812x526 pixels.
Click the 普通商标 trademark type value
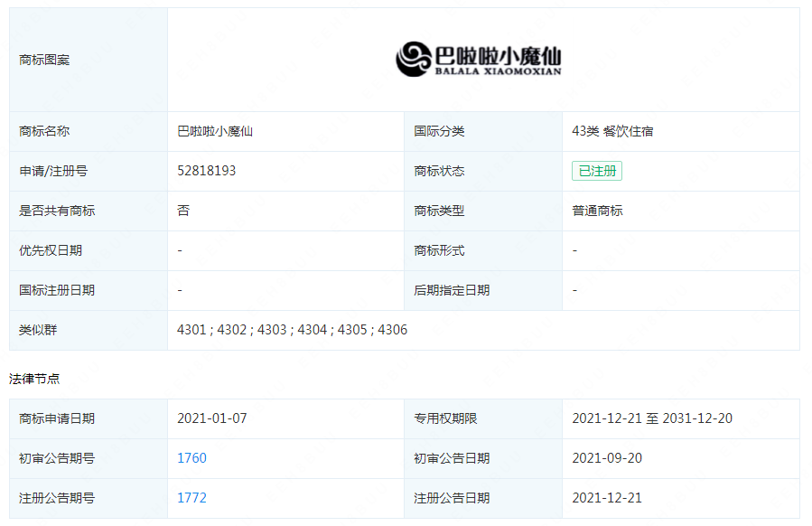(x=597, y=211)
